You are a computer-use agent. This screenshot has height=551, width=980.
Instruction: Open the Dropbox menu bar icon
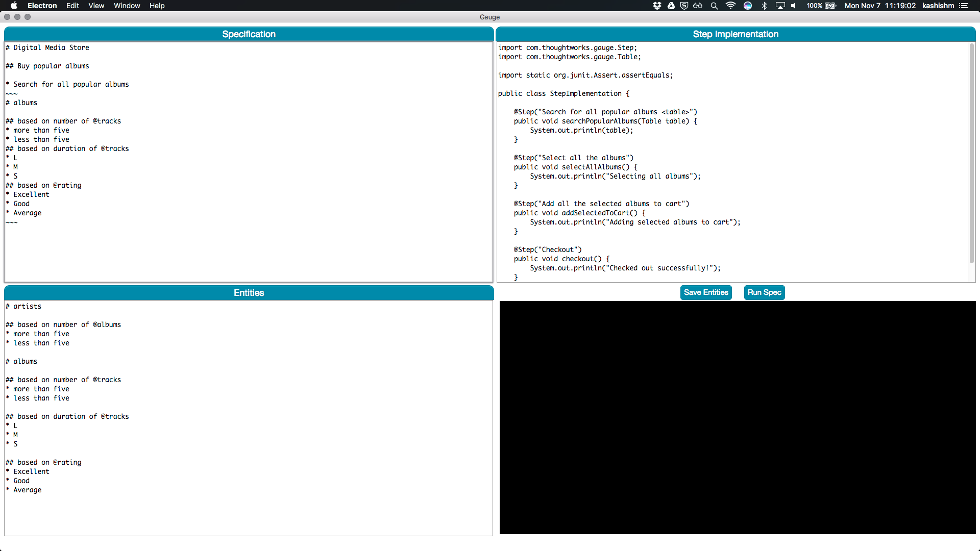coord(657,6)
